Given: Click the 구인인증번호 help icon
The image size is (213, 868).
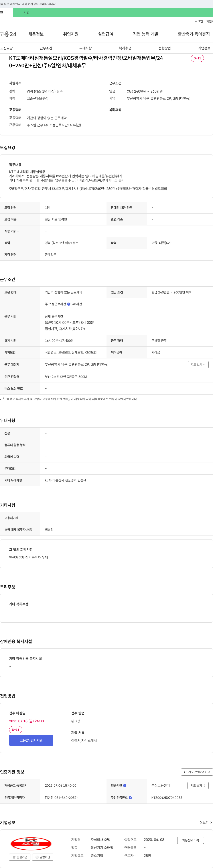Looking at the screenshot, I should coord(130,798).
